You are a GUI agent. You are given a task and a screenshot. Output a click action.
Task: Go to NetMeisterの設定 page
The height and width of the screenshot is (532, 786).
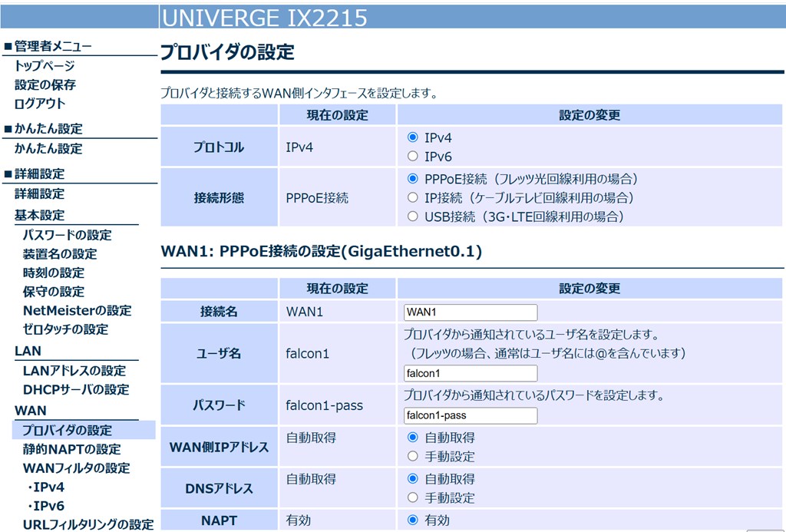(x=77, y=310)
